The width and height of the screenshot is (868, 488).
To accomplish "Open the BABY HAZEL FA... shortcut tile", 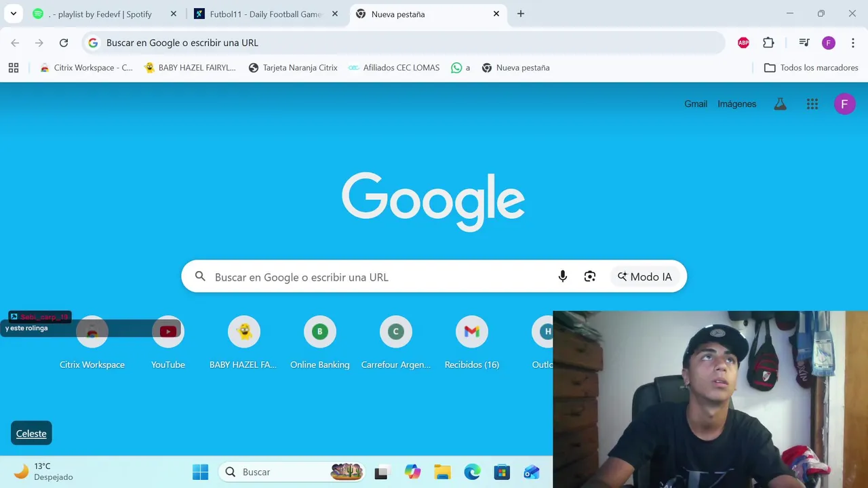I will click(244, 343).
